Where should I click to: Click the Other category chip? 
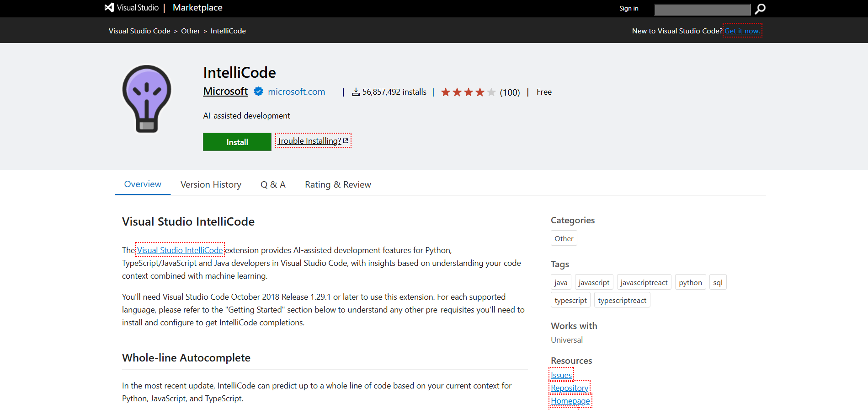[x=564, y=238]
